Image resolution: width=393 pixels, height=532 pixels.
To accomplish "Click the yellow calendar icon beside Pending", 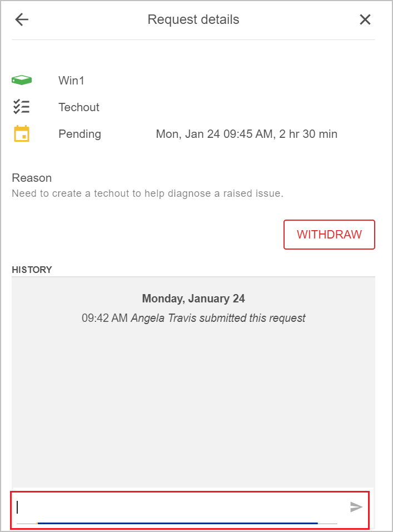I will (x=22, y=134).
